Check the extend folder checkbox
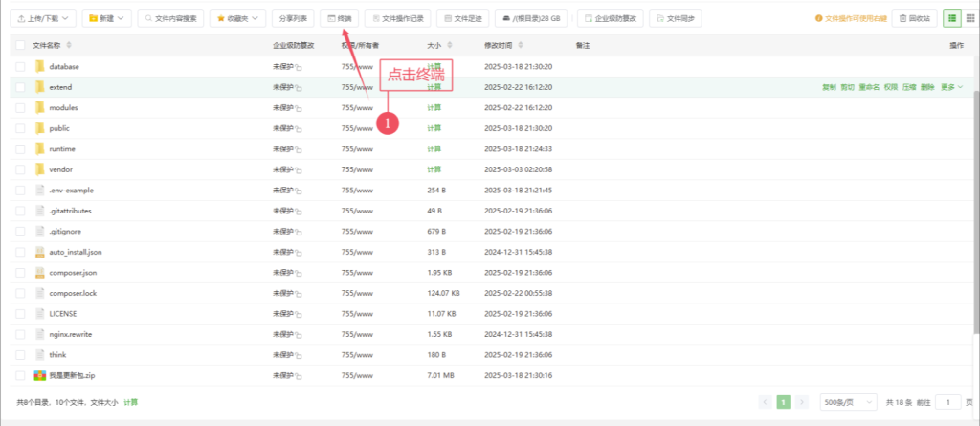Screen dimensions: 980x426 coord(21,87)
